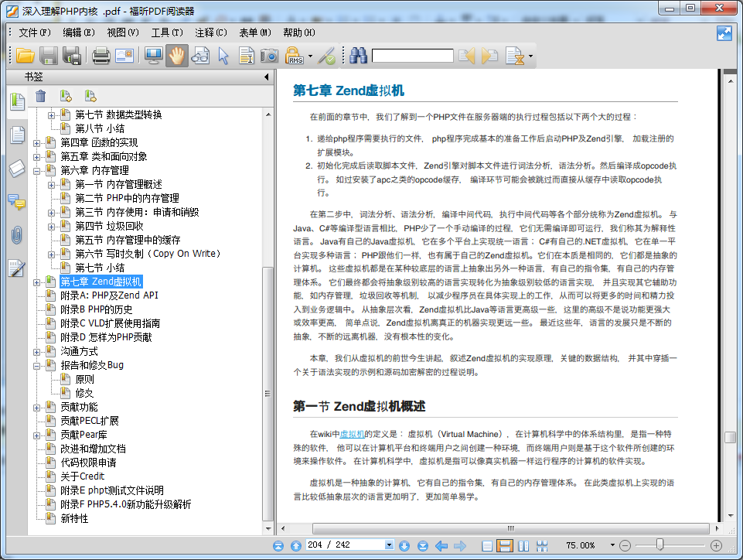
Task: Open bookmark 附录A: PHP及Zend API
Action: pos(110,295)
